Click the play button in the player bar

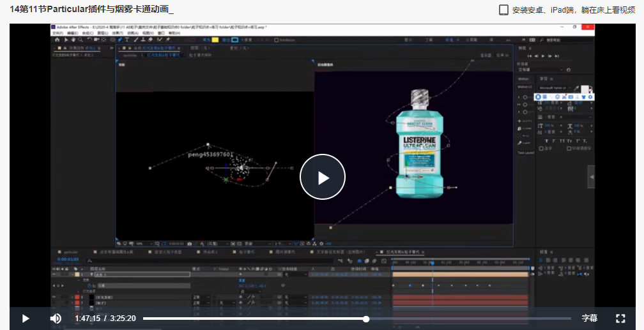tap(25, 319)
